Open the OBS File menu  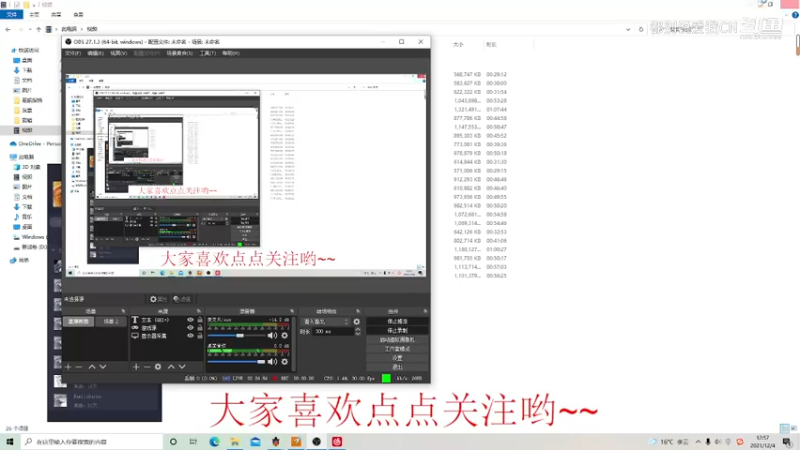point(72,53)
